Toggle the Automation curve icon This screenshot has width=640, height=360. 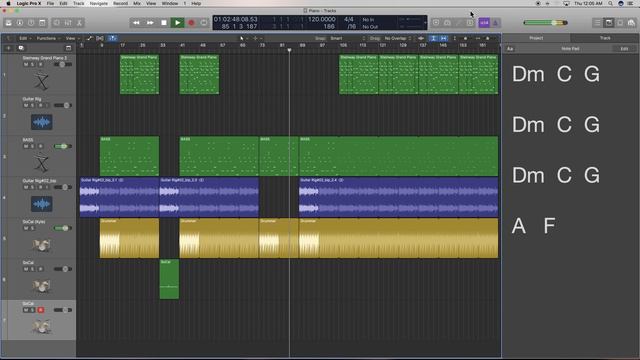pos(90,38)
